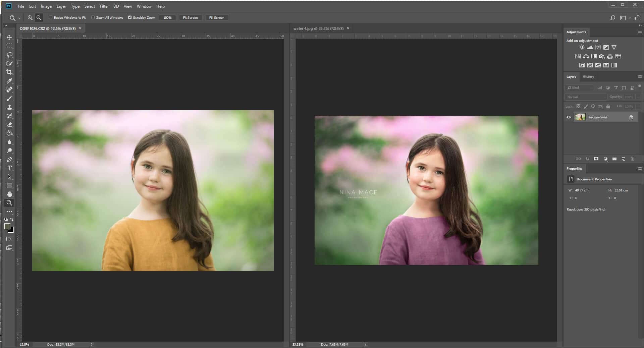Select the Quick Selection tool

(x=9, y=63)
